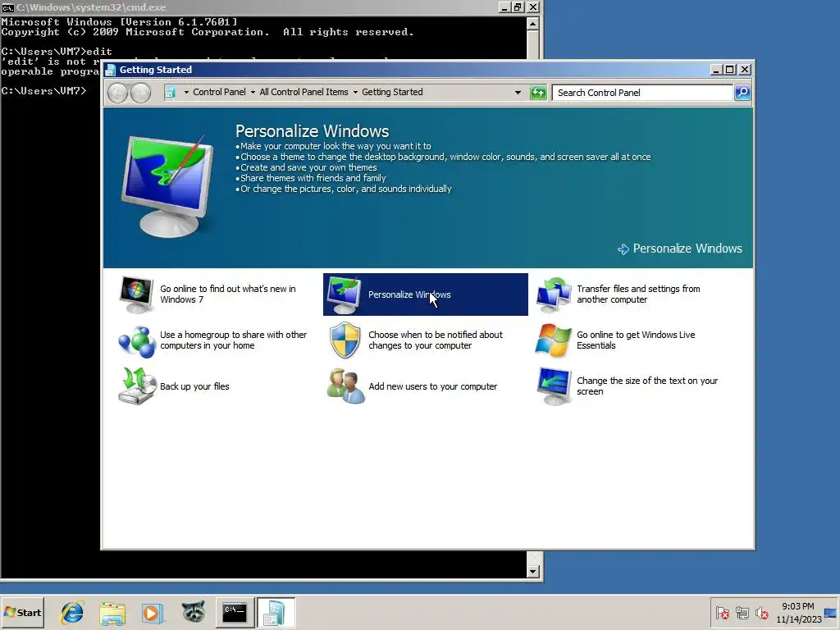Click the address bar Control Panel folder icon
Viewport: 840px width, 630px height.
pos(170,92)
